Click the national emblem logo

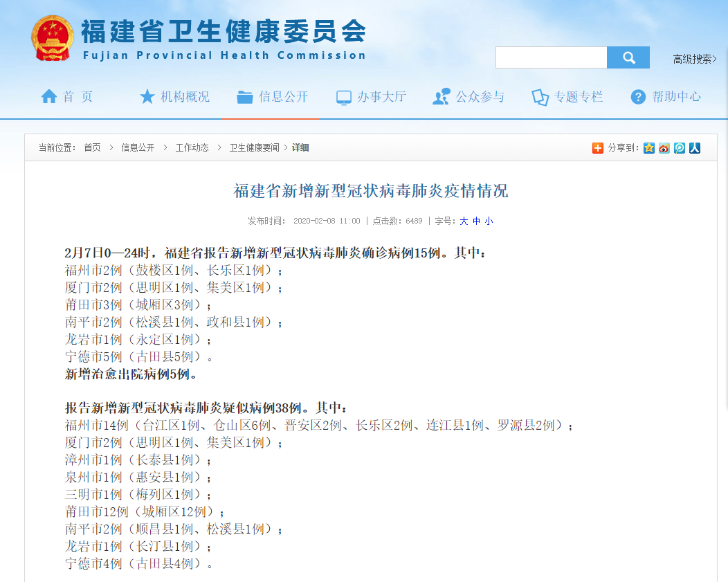point(52,37)
